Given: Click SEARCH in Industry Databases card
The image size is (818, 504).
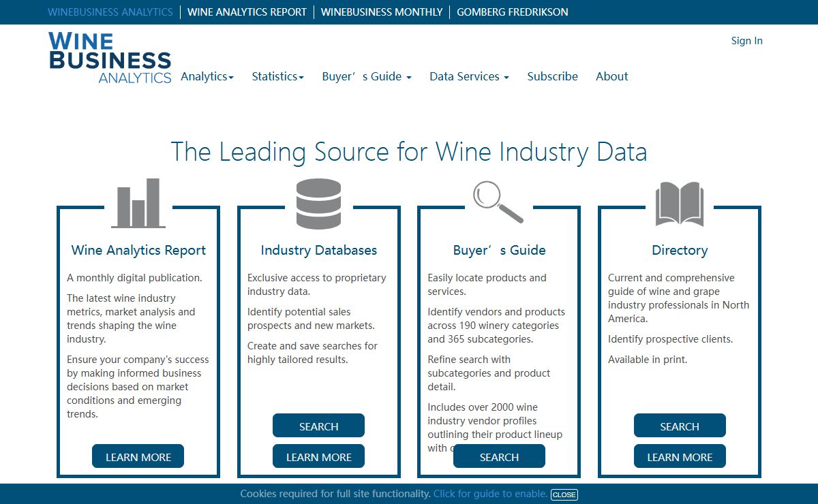Looking at the screenshot, I should 319,426.
